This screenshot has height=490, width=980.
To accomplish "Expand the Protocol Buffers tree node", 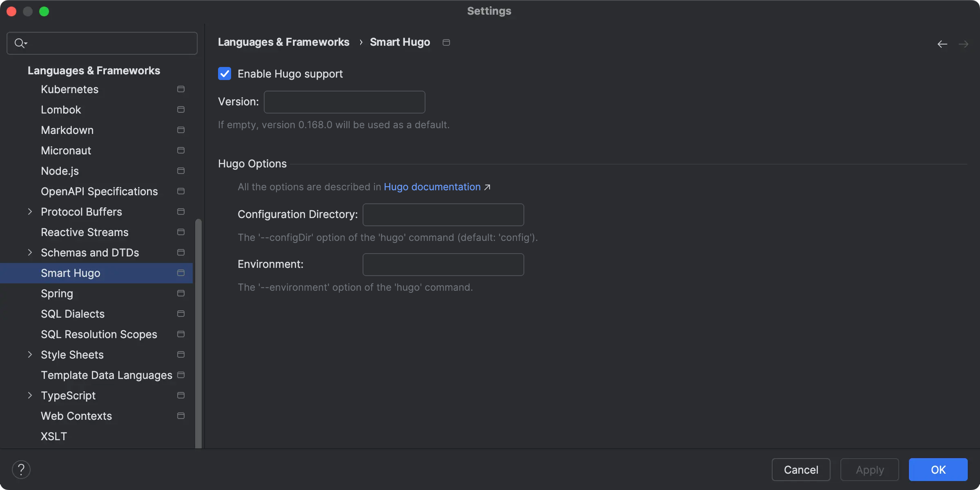I will click(30, 212).
